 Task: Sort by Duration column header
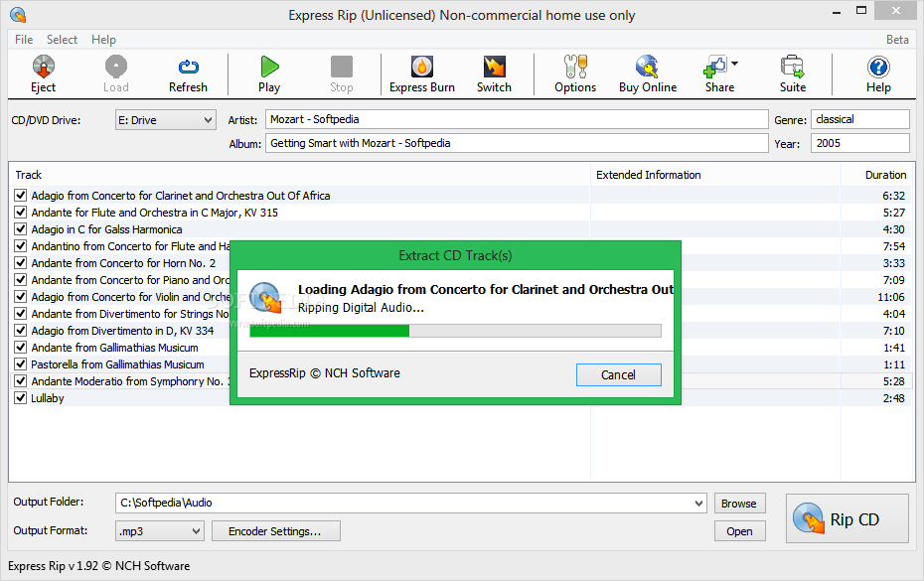point(877,175)
